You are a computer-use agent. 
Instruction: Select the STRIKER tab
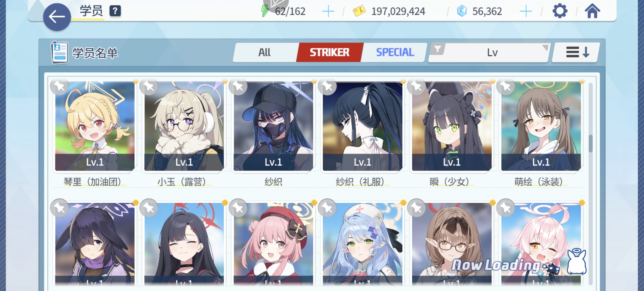tap(330, 52)
